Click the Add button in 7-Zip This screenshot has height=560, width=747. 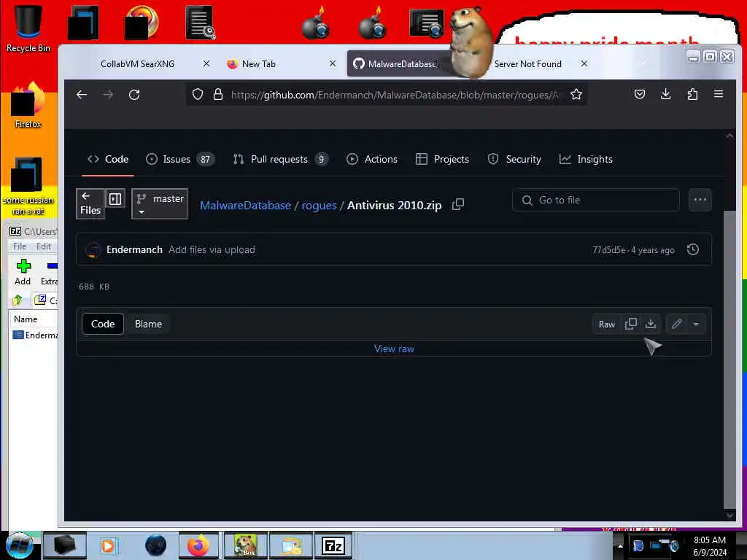[x=23, y=272]
